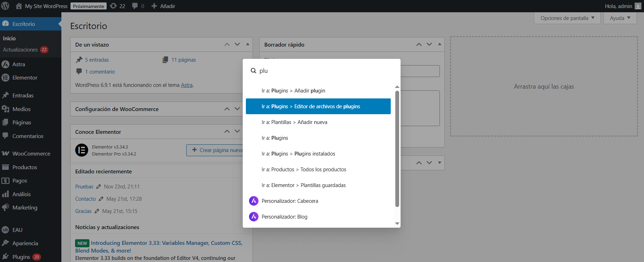This screenshot has height=262, width=644.
Task: Expand Opciones de pantalla dropdown
Action: tap(567, 18)
